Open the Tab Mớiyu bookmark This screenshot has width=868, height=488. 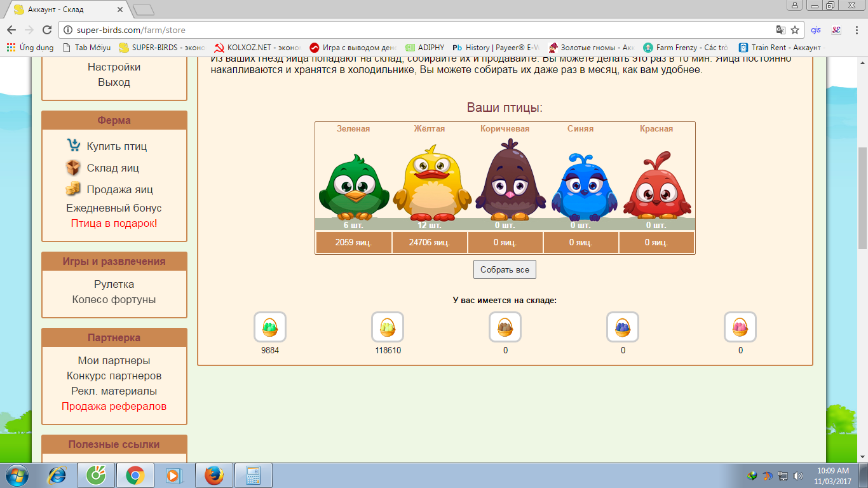(86, 48)
